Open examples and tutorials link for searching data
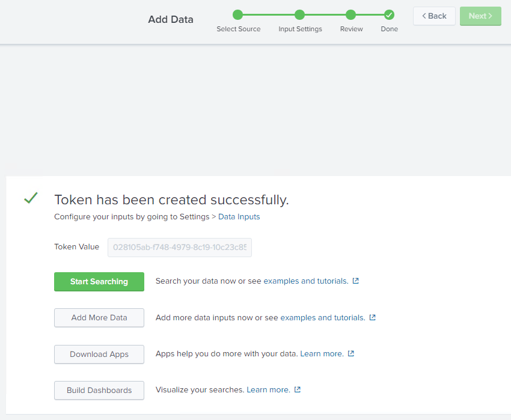 click(x=305, y=281)
